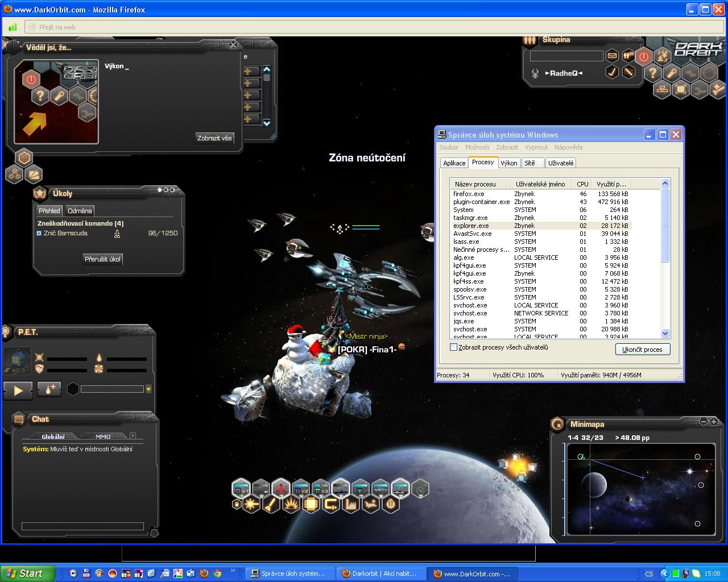Select MMO chat tab
The height and width of the screenshot is (582, 728).
pos(103,436)
